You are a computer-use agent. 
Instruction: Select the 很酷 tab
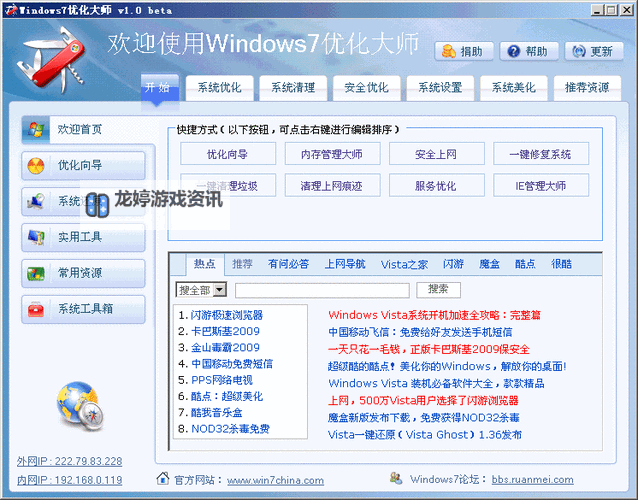point(562,264)
